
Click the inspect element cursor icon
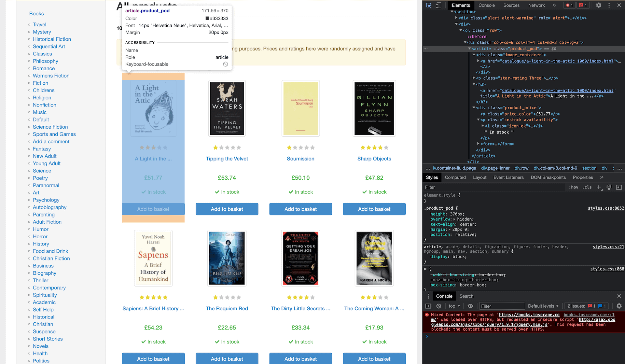point(429,4)
